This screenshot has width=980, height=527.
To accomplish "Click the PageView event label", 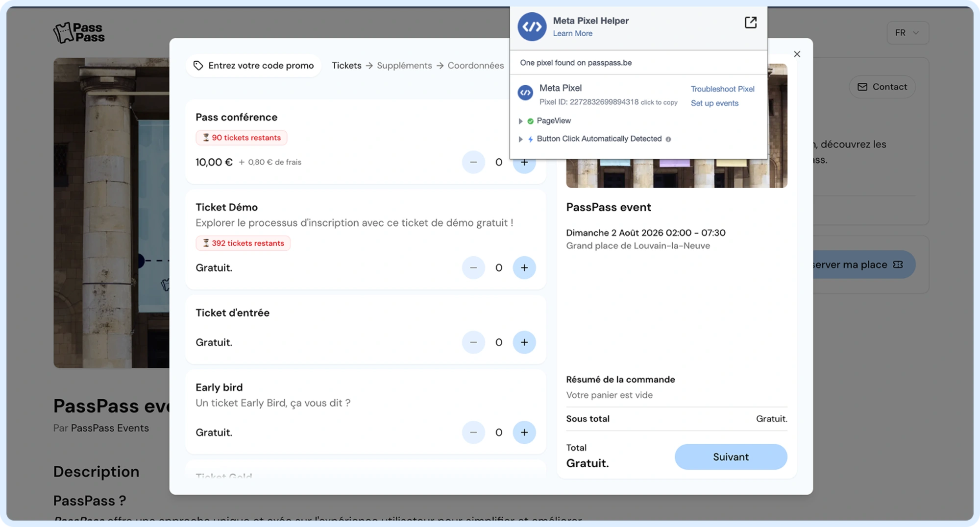I will 554,121.
